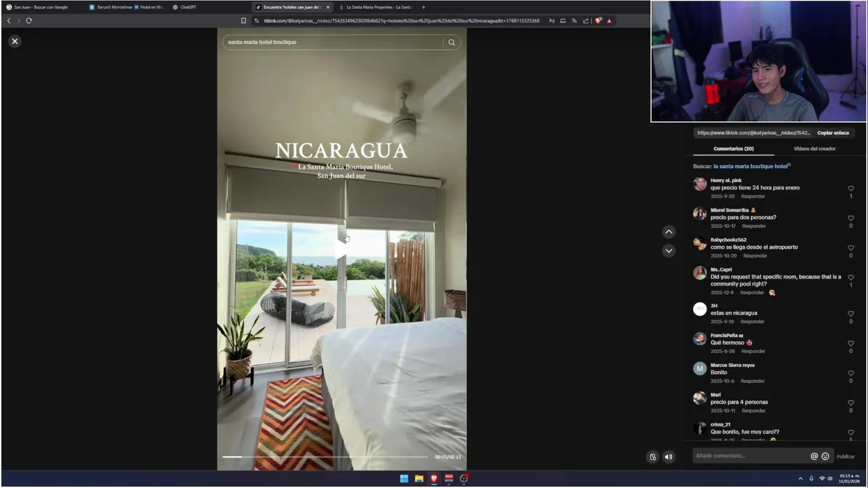868x488 pixels.
Task: Like crisss_21's comment
Action: pyautogui.click(x=851, y=432)
